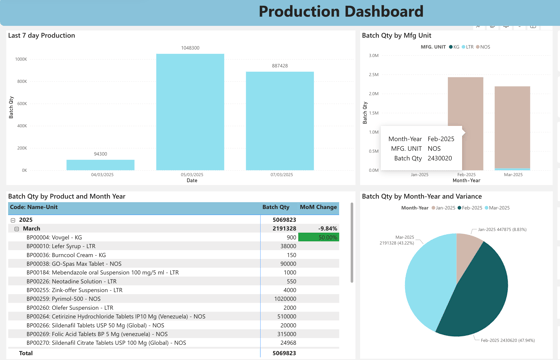This screenshot has width=560, height=360.
Task: Click the -9.84% March MoM value
Action: (x=328, y=229)
